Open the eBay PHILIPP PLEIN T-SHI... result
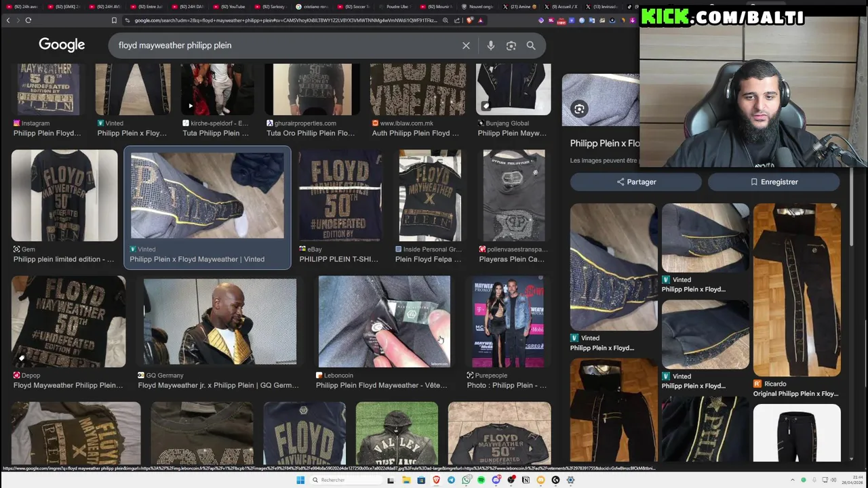 (338, 259)
